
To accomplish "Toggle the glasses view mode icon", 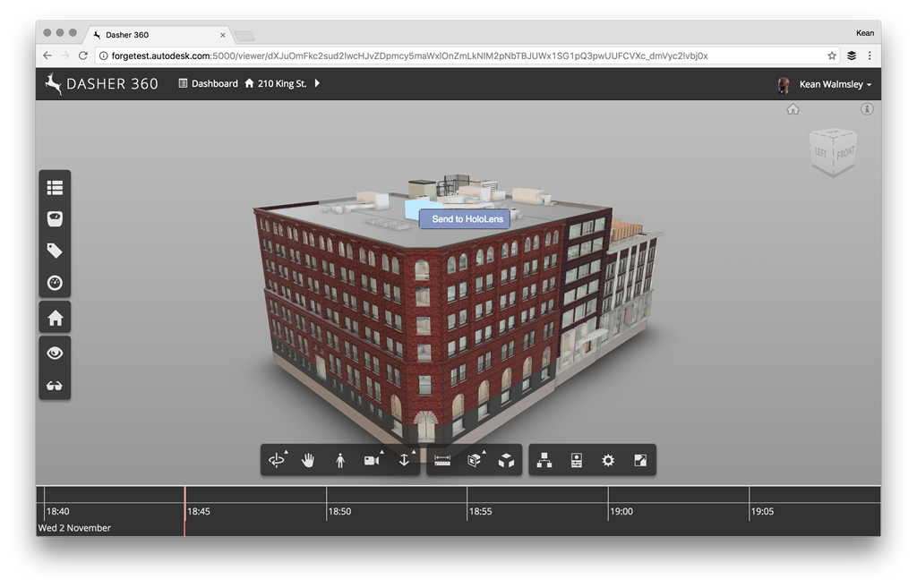I will click(x=55, y=385).
